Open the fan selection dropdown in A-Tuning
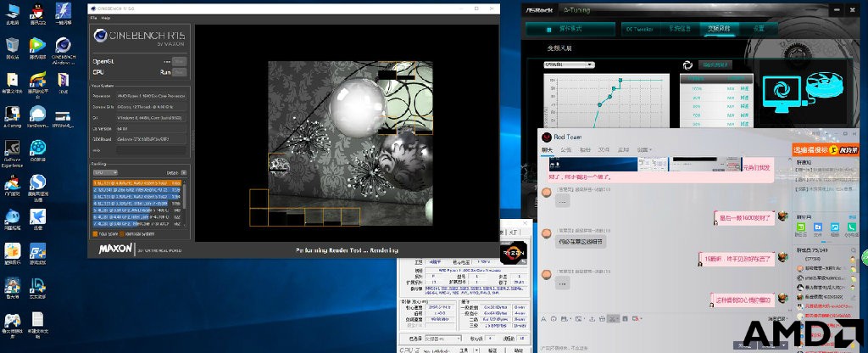Image resolution: width=868 pixels, height=353 pixels. (569, 64)
